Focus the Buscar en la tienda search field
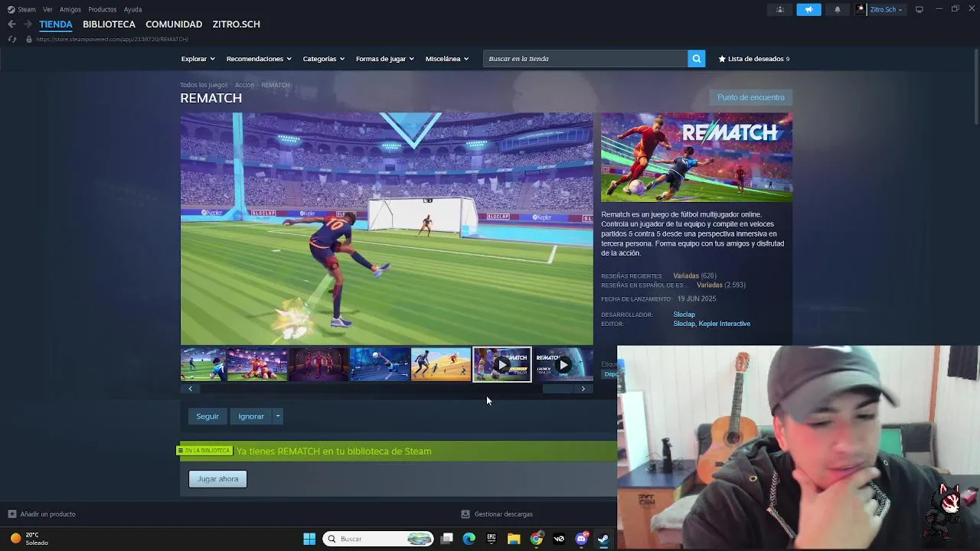The height and width of the screenshot is (551, 980). click(586, 59)
